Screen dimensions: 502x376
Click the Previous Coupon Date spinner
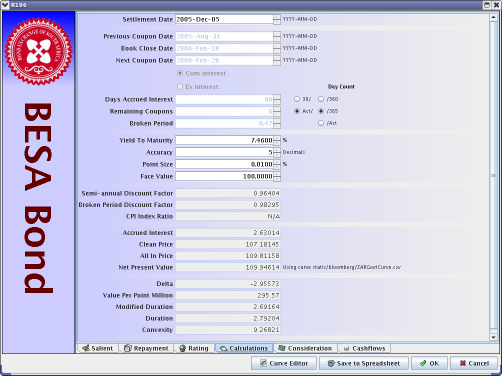click(277, 36)
